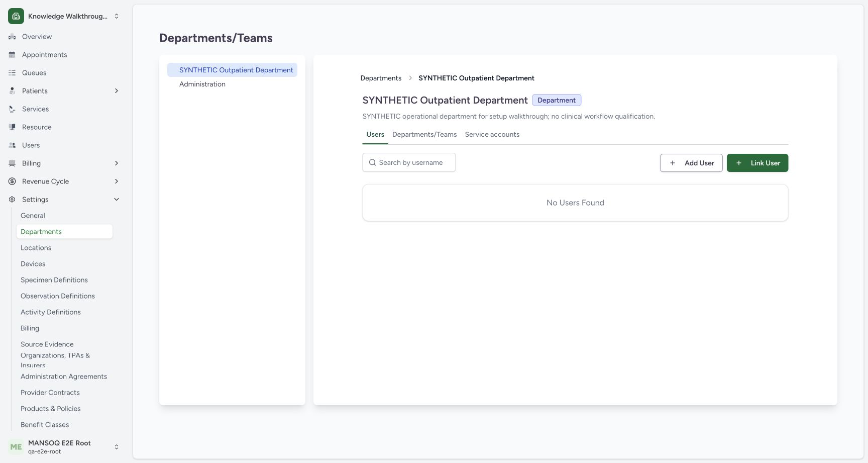Click the breadcrumb chevron separator
Screen dimensions: 868x463
[x=410, y=78]
